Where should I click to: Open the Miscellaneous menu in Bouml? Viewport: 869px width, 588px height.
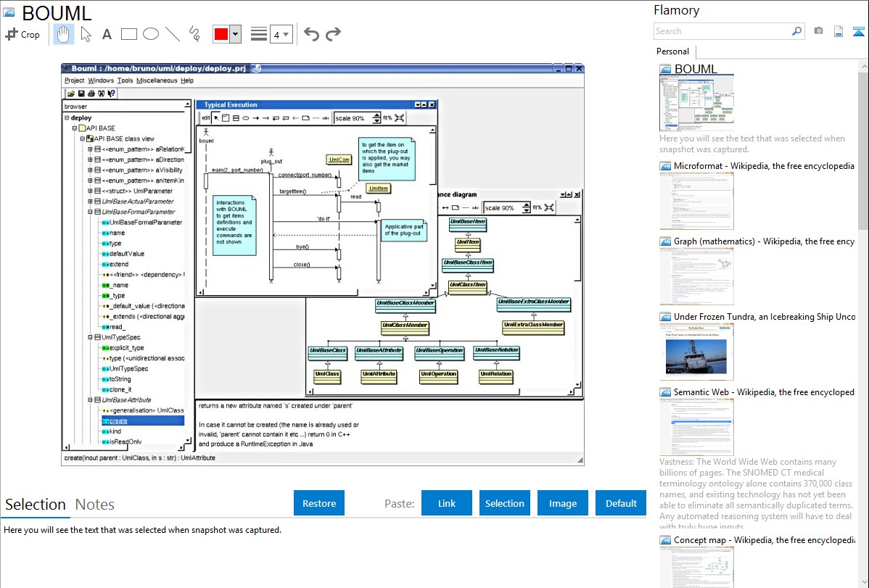point(157,81)
